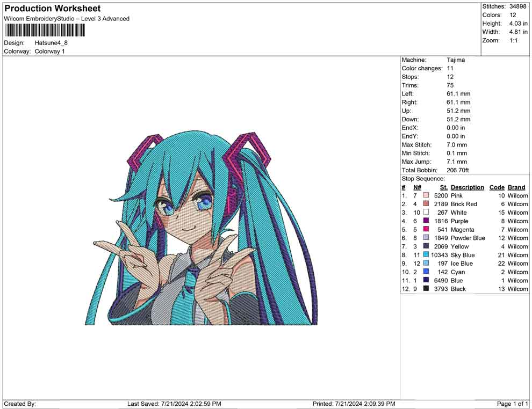Click the Stops value '12'
This screenshot has width=532, height=409.
pos(450,77)
